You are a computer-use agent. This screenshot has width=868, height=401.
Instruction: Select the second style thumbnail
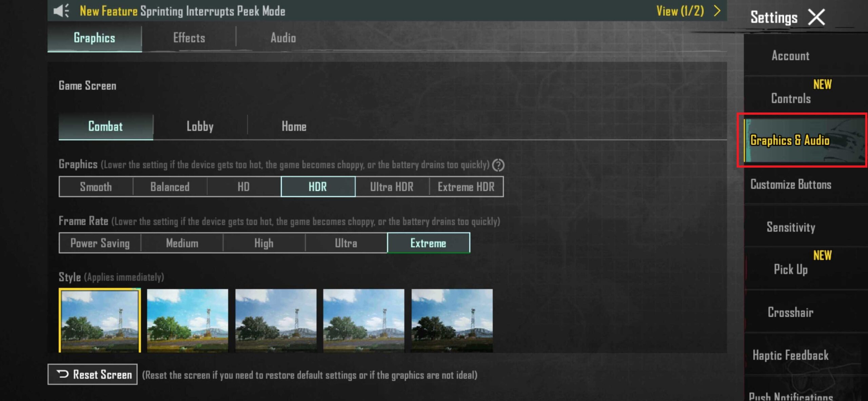pos(188,320)
